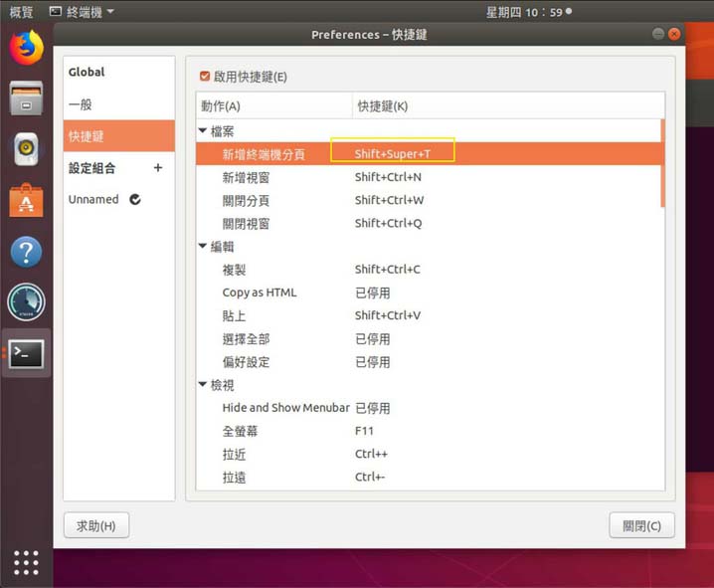The height and width of the screenshot is (588, 714).
Task: Select the 選擇全部 row
Action: tap(431, 339)
